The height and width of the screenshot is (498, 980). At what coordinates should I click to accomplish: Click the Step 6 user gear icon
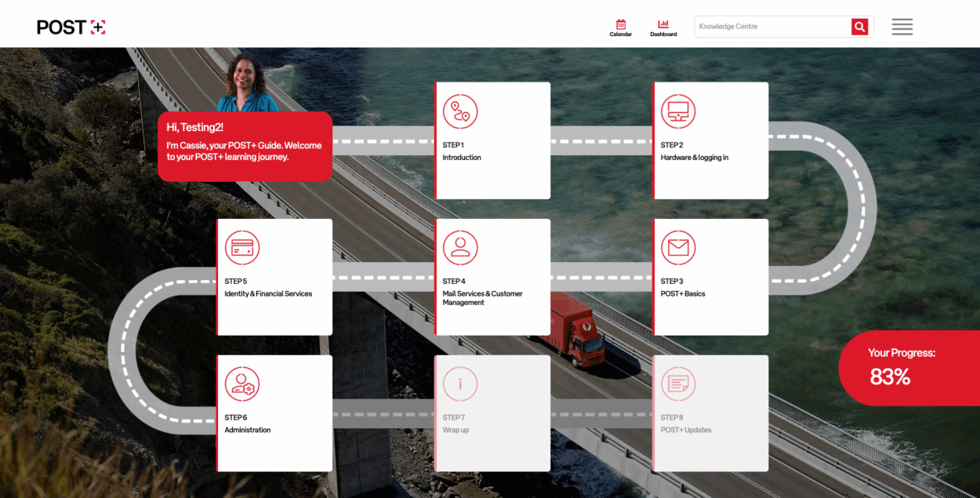point(242,384)
